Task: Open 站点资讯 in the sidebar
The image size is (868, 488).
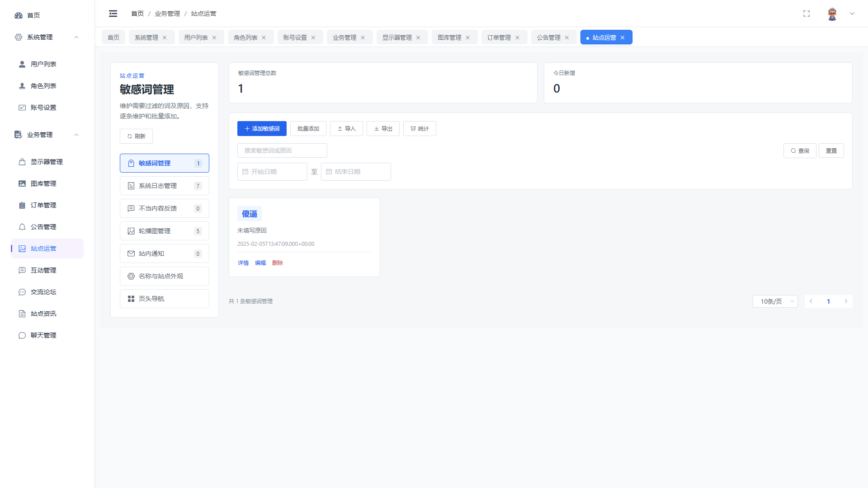Action: (47, 314)
